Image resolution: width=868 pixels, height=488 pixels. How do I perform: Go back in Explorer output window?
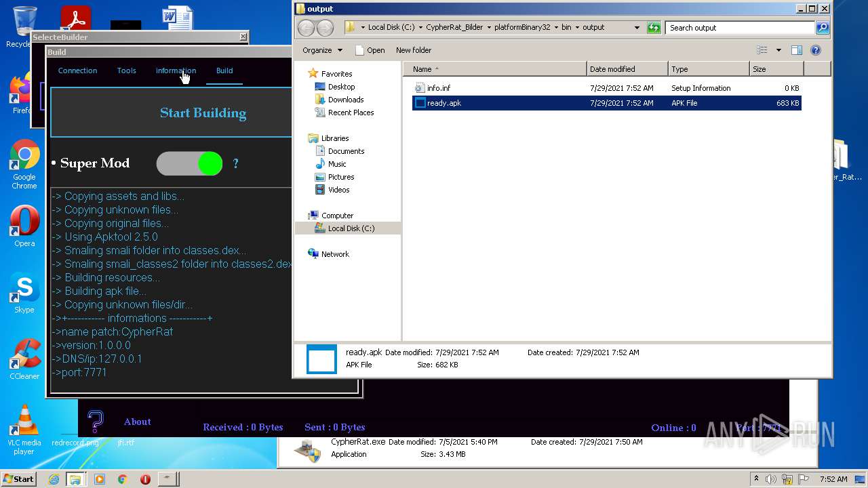click(306, 28)
